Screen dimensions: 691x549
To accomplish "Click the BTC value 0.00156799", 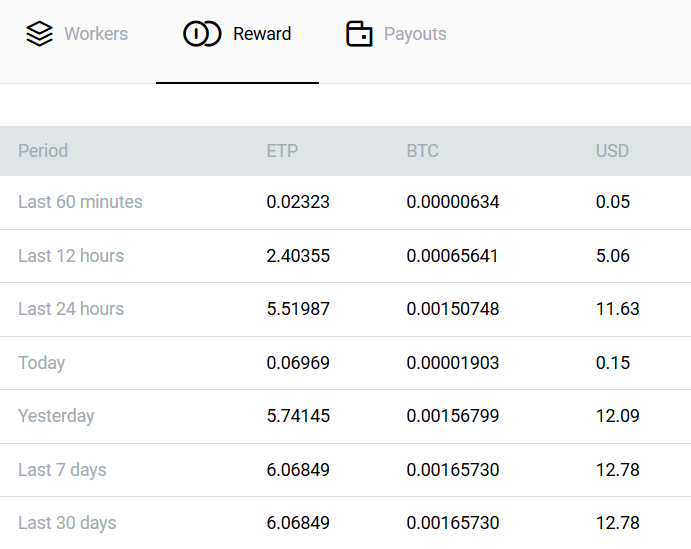I will click(x=452, y=416).
